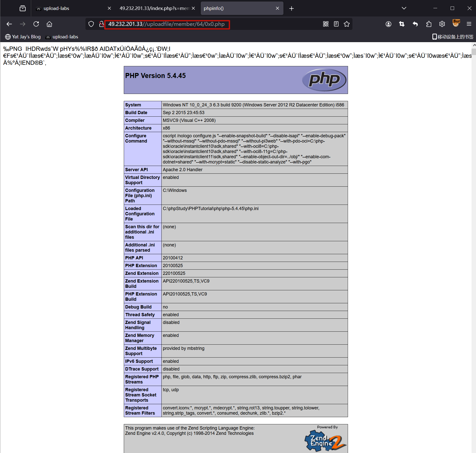Image resolution: width=476 pixels, height=453 pixels.
Task: Open the settings gear toolbar icon
Action: click(442, 24)
